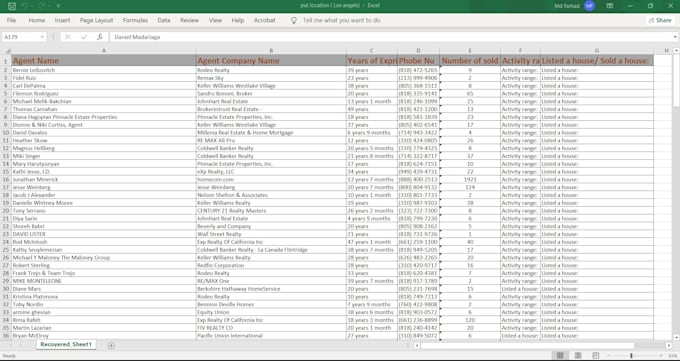Open the Page Layout tab
680x361 pixels.
[96, 20]
